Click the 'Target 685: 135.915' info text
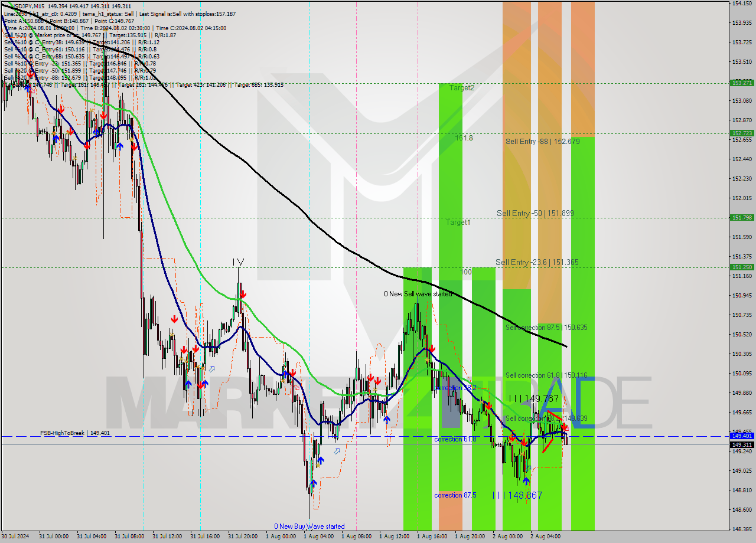 (259, 84)
